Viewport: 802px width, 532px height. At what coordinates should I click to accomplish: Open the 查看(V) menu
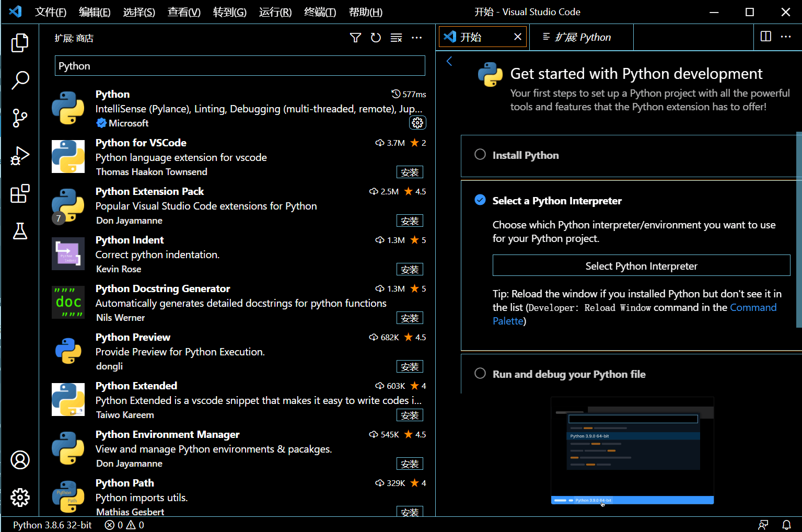click(x=184, y=12)
